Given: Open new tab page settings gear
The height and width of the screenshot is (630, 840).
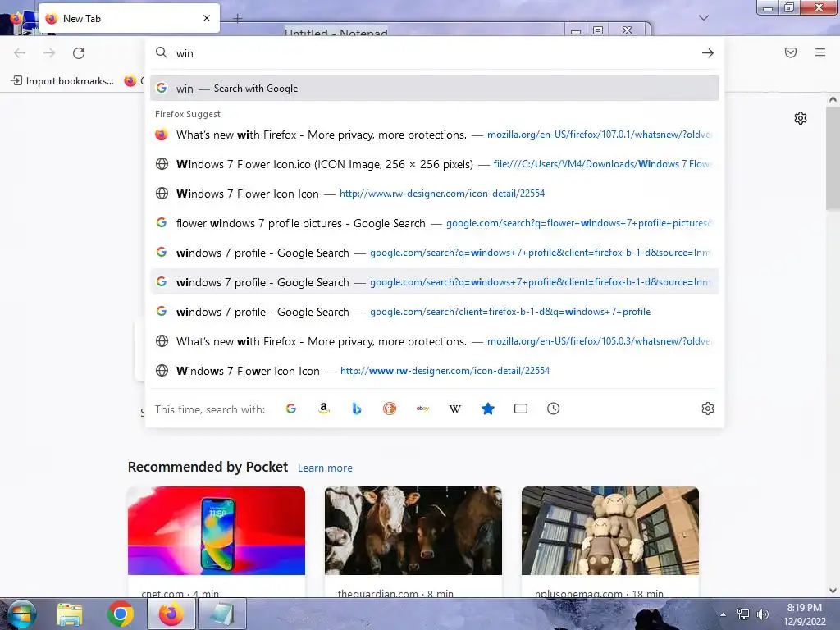Looking at the screenshot, I should (801, 118).
